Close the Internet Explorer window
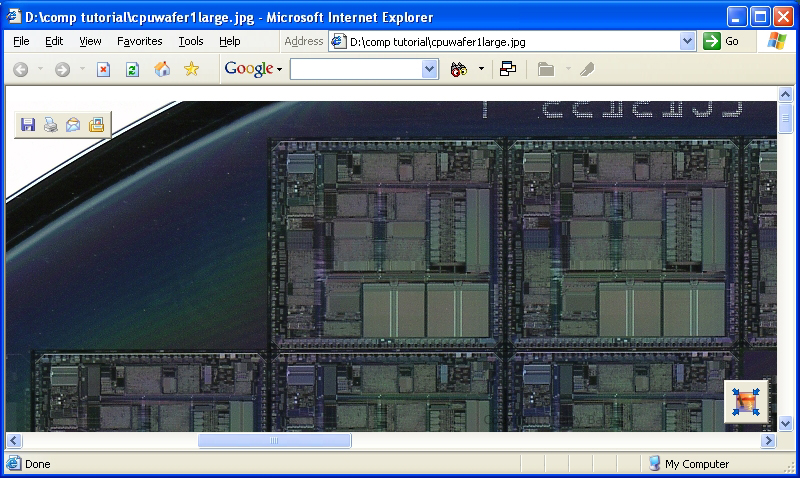The image size is (800, 478). click(x=783, y=17)
